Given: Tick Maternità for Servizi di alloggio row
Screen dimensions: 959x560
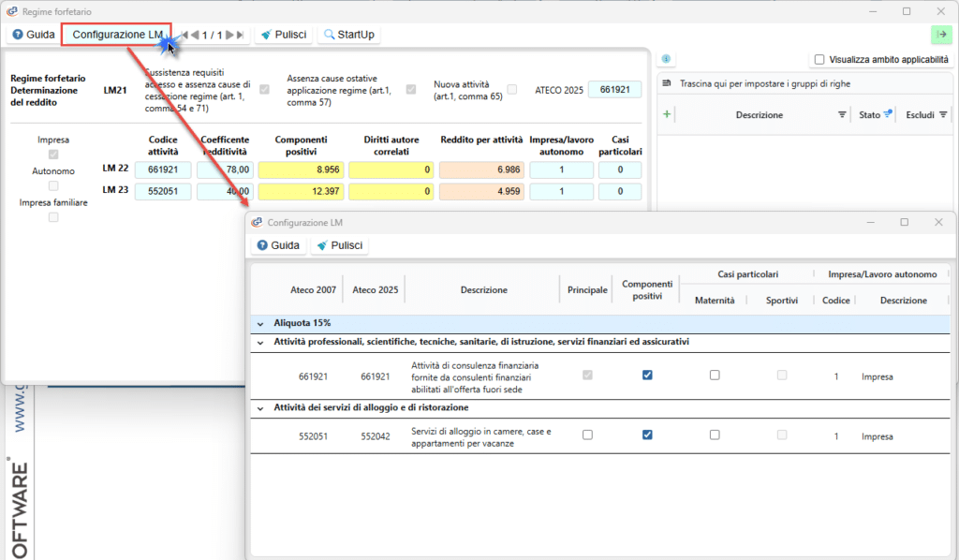Looking at the screenshot, I should 715,435.
